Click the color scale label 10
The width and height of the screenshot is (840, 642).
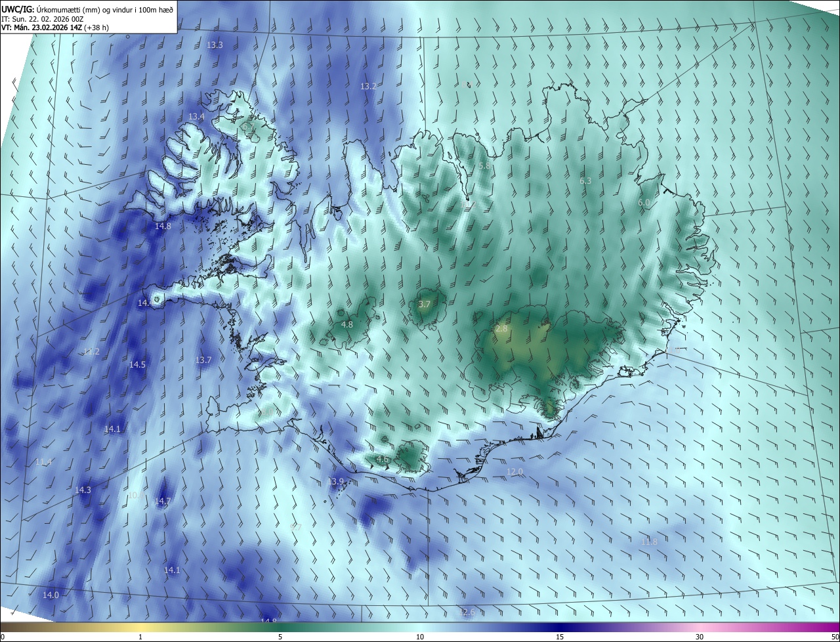point(420,637)
